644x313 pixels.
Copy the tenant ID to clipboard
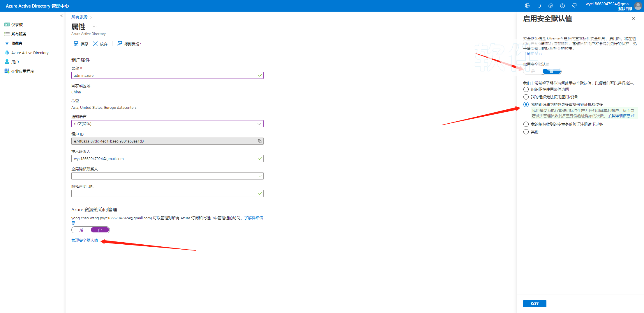coord(260,141)
